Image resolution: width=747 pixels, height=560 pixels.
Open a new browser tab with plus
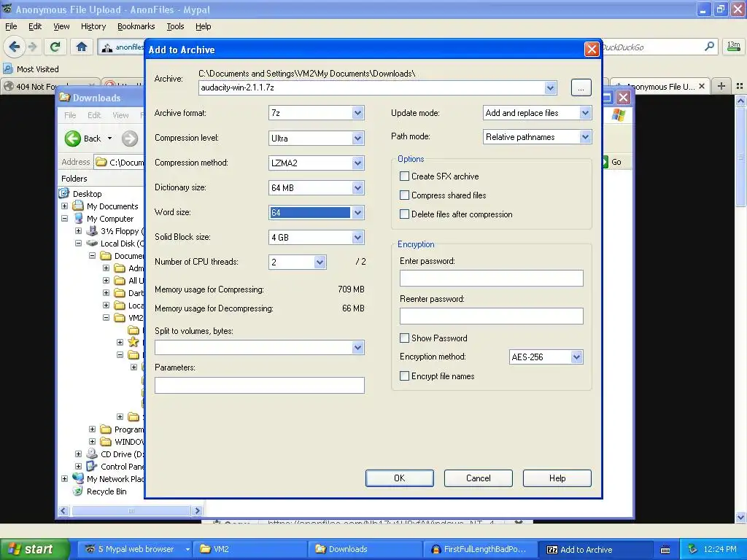pyautogui.click(x=721, y=86)
